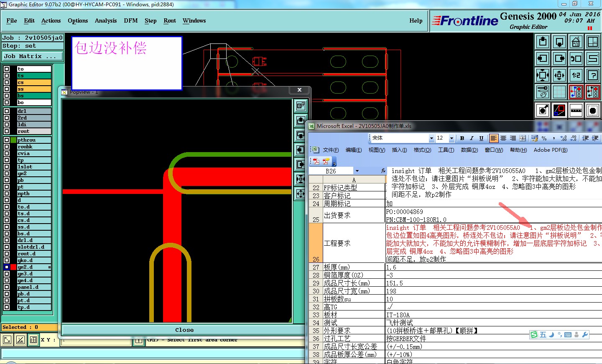Screen dimensions: 602x364
Task: Click the S-shaped path icon
Action: click(x=593, y=59)
